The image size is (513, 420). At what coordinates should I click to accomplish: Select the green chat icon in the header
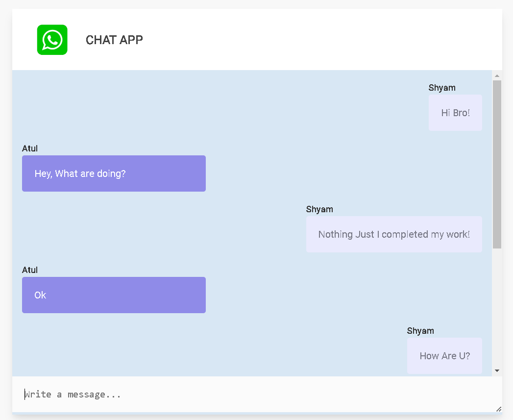pyautogui.click(x=52, y=40)
